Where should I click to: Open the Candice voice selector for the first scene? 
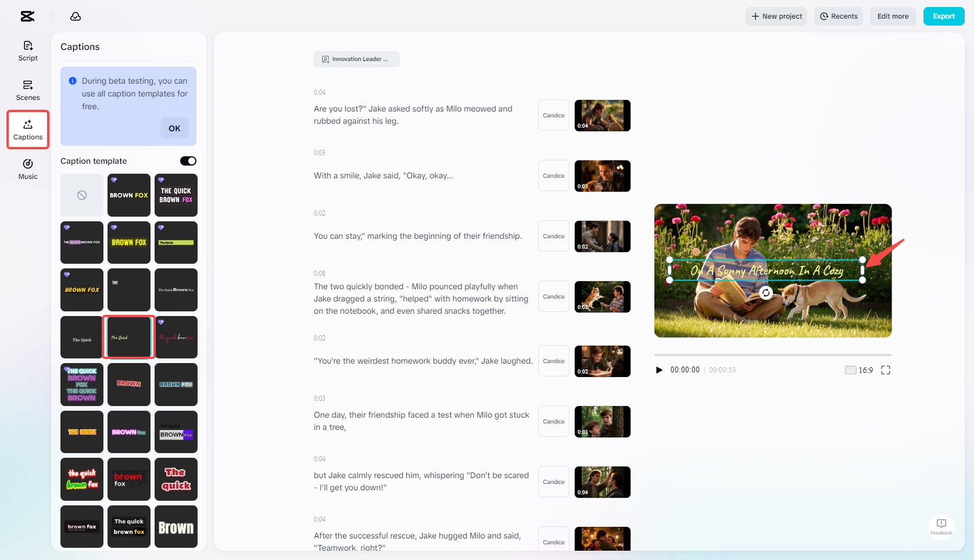(x=553, y=115)
